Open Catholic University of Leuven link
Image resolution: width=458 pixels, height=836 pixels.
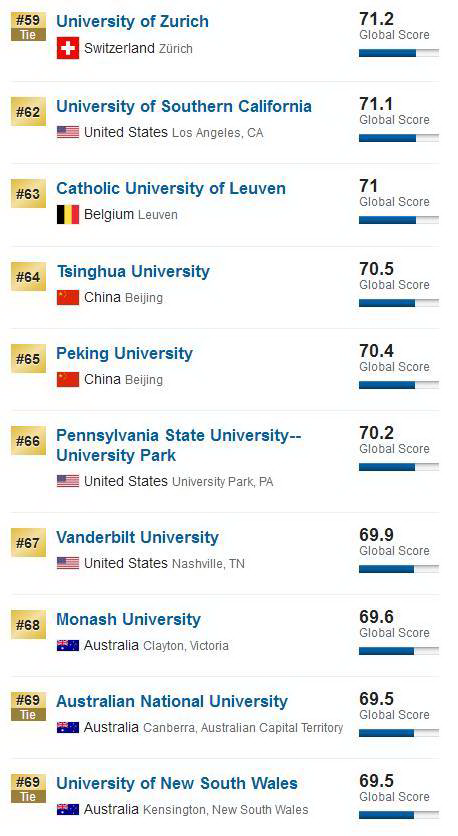tap(171, 188)
